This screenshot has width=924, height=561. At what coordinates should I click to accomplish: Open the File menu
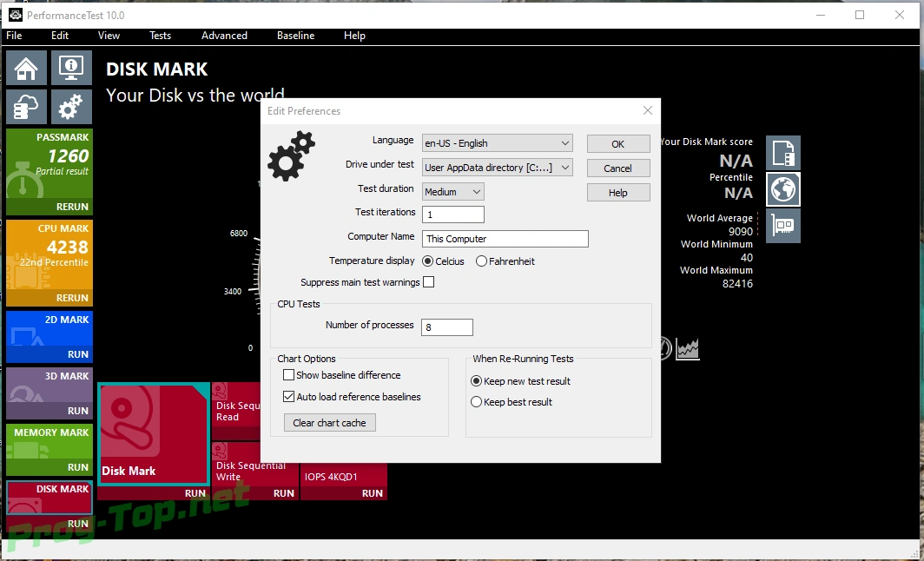tap(14, 36)
